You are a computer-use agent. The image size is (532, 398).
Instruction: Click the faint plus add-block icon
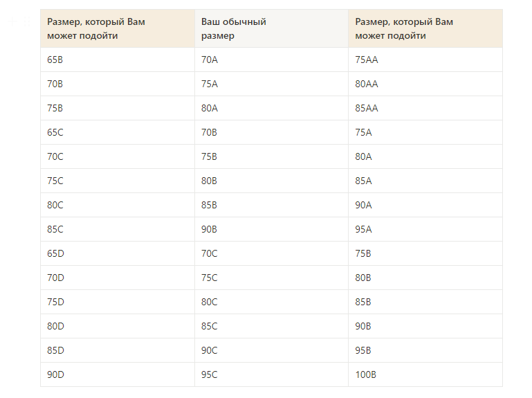pos(12,21)
